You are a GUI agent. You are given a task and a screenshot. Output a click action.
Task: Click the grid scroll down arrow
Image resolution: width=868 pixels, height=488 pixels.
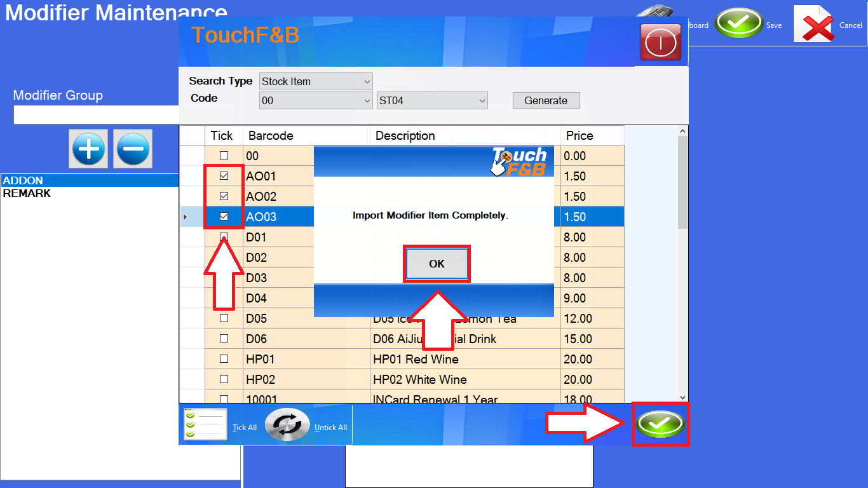[683, 396]
